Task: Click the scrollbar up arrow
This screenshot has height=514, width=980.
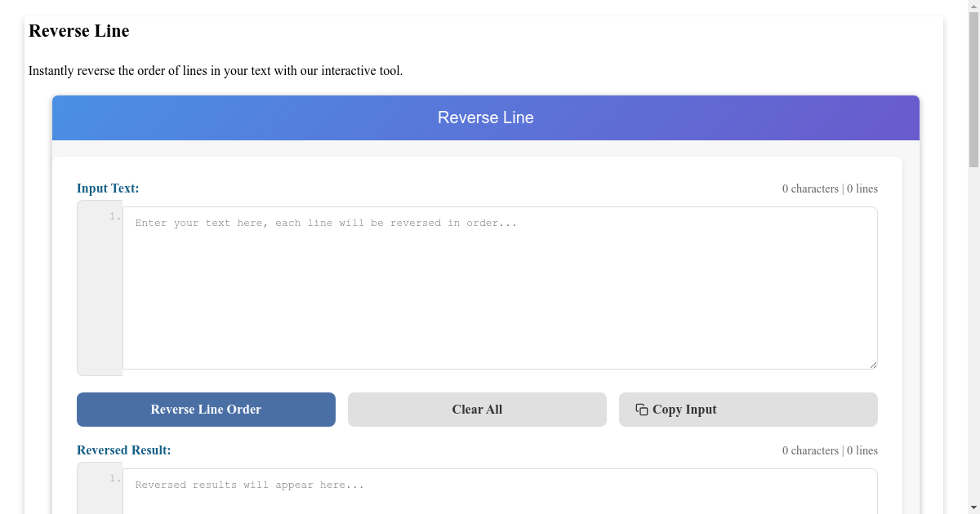Action: (x=973, y=7)
